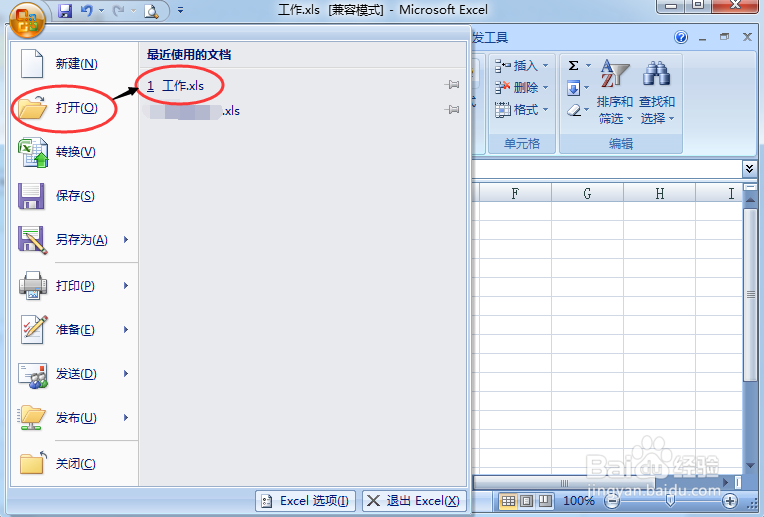Minimize the workbook window inside the ribbon
Viewport: 764px width, 517px height.
pyautogui.click(x=703, y=38)
